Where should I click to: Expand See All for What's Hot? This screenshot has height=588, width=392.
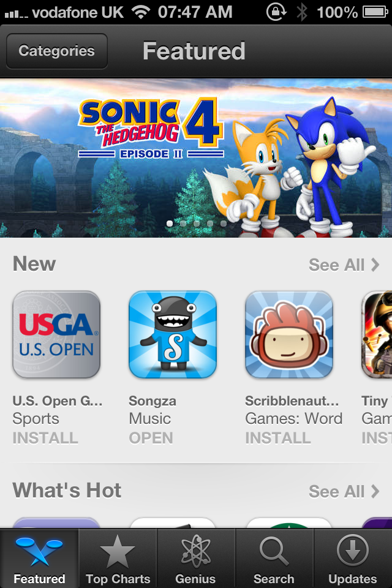[x=344, y=491]
